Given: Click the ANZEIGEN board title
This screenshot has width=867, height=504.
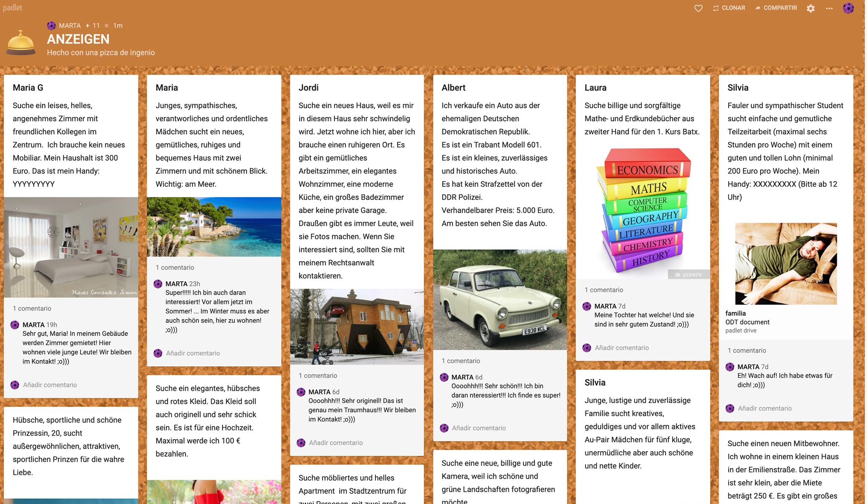Looking at the screenshot, I should [x=78, y=39].
